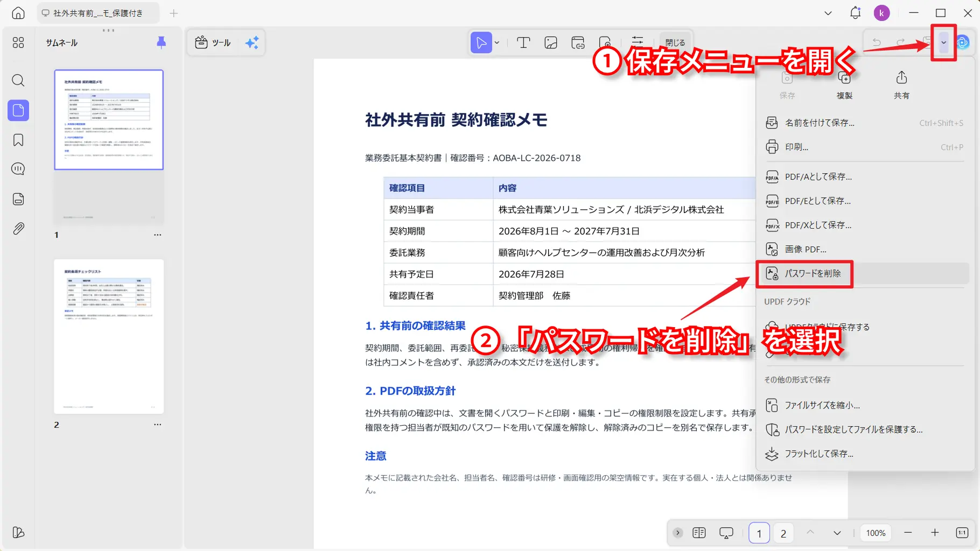980x551 pixels.
Task: Open more options for page 1 thumbnail
Action: 157,235
